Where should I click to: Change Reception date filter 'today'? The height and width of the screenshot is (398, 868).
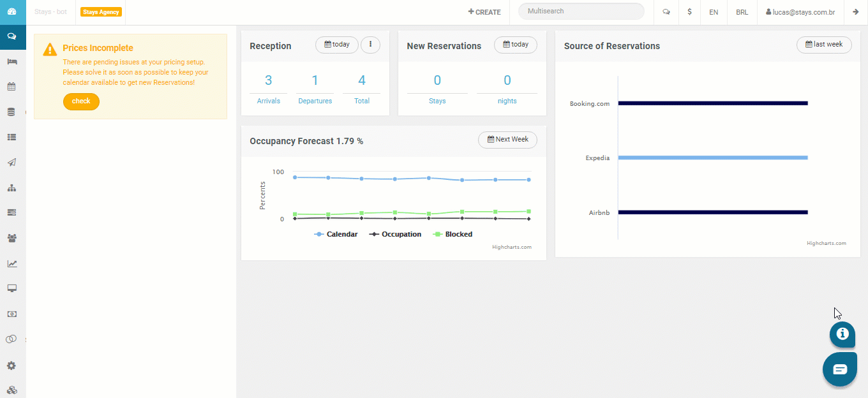(x=337, y=45)
